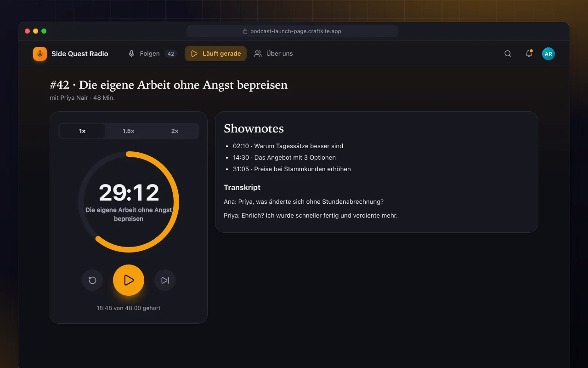Skip to next episode button
This screenshot has width=588, height=368.
click(165, 280)
